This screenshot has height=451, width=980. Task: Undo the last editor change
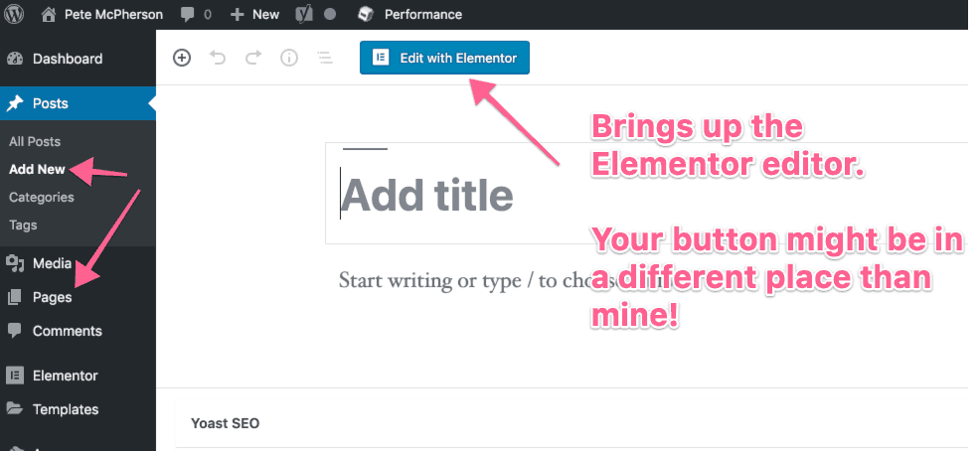(x=217, y=58)
